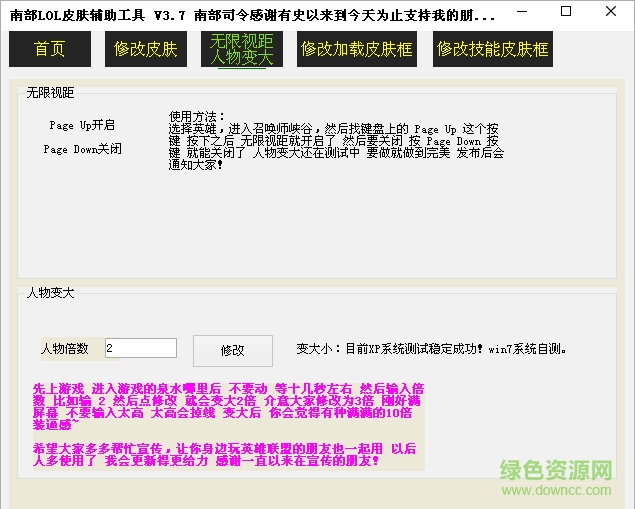Click the 无限视距 group title
The image size is (635, 509).
(50, 93)
